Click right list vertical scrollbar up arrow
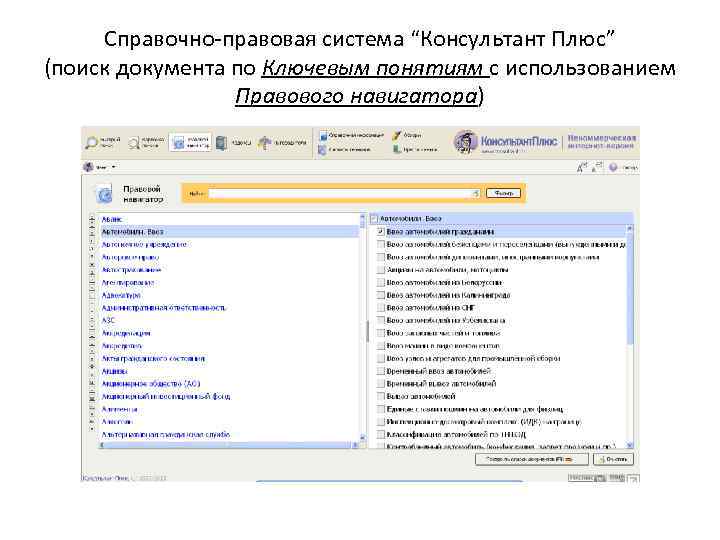Screen dimensions: 720x540 coord(630,228)
